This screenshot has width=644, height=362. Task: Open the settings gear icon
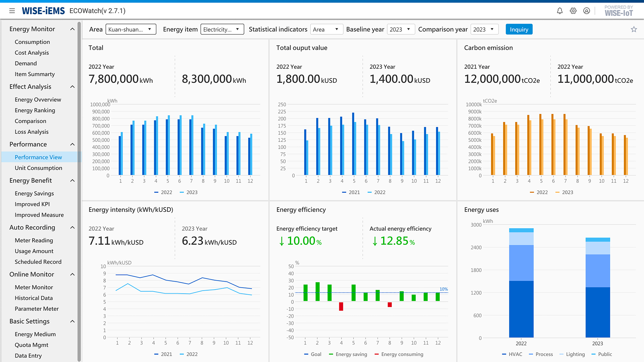573,11
